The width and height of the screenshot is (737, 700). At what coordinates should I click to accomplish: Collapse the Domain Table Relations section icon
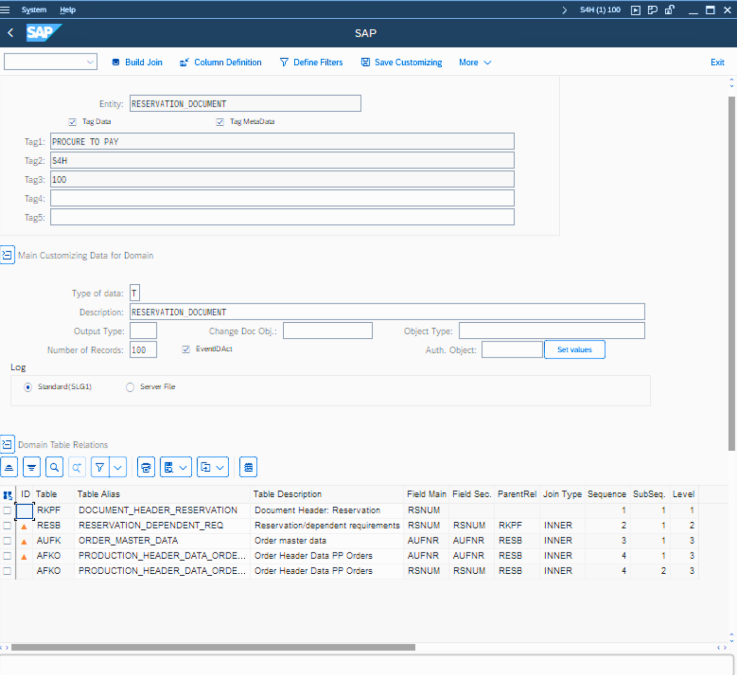(x=7, y=444)
